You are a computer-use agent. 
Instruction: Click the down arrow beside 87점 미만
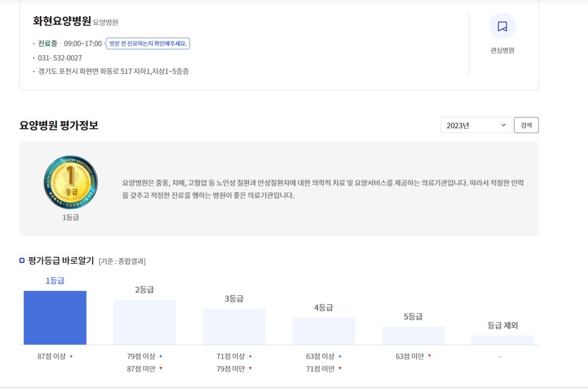(x=160, y=369)
